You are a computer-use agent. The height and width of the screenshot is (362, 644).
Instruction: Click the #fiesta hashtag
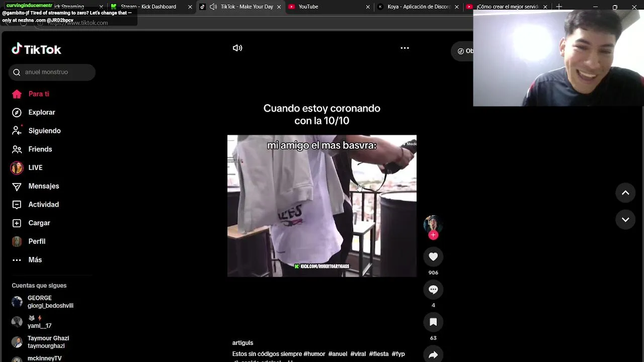[x=379, y=354]
